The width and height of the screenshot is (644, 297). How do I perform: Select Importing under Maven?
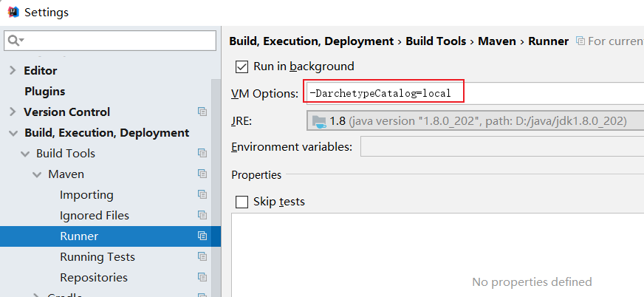pyautogui.click(x=86, y=195)
